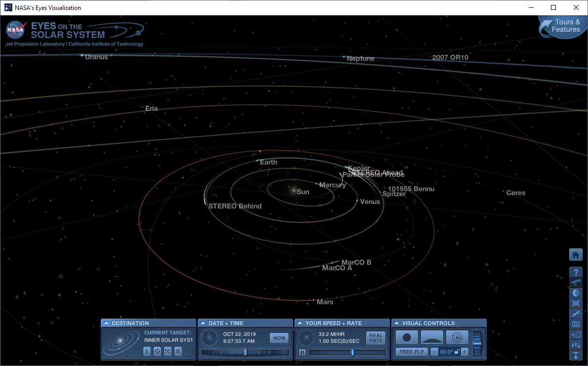
Task: Collapse the Destination panel
Action: click(106, 323)
